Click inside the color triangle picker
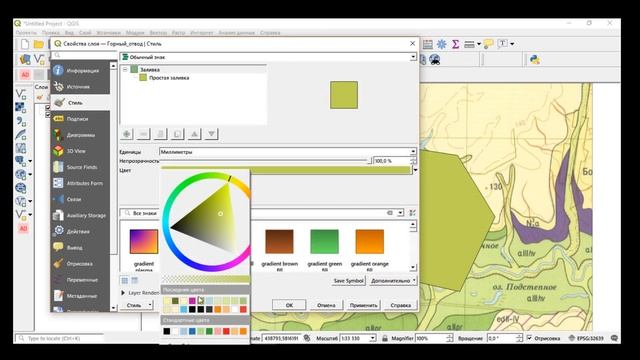Viewport: 640px width, 360px height. click(212, 220)
